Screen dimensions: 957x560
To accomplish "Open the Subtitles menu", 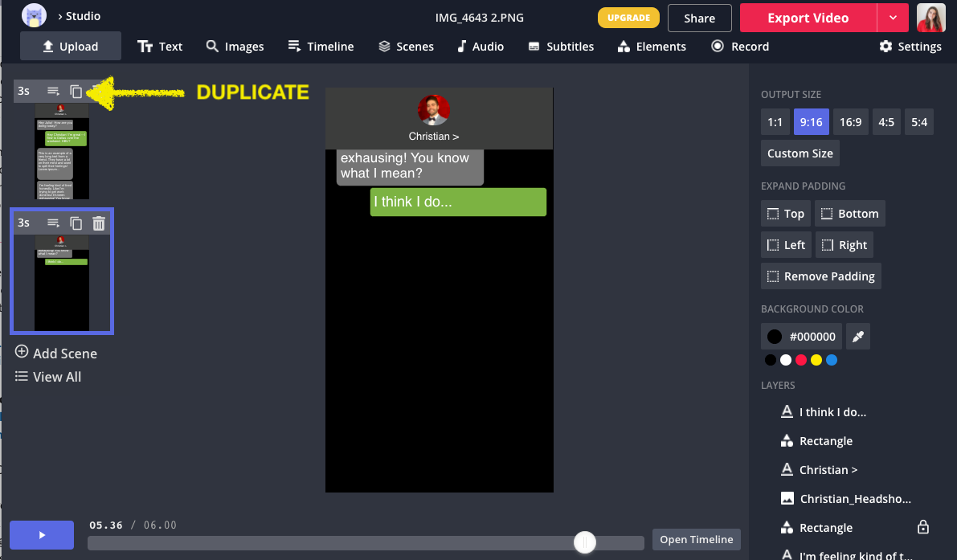I will 561,47.
